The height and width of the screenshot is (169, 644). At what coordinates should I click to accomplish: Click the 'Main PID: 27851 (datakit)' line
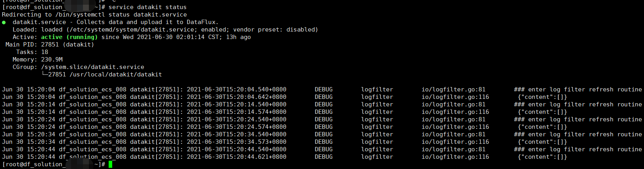point(50,45)
